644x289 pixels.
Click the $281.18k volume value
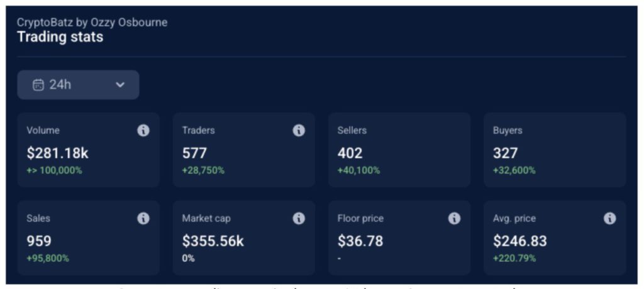(x=57, y=153)
